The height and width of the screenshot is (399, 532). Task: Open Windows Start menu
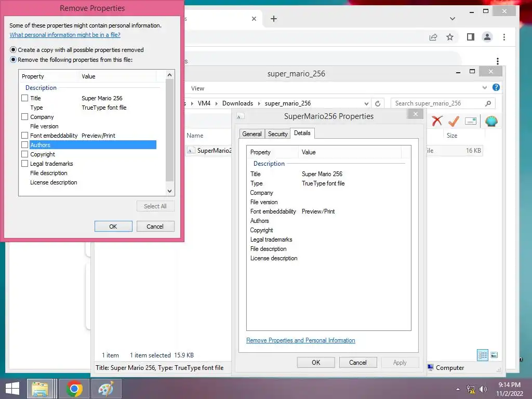[12, 389]
